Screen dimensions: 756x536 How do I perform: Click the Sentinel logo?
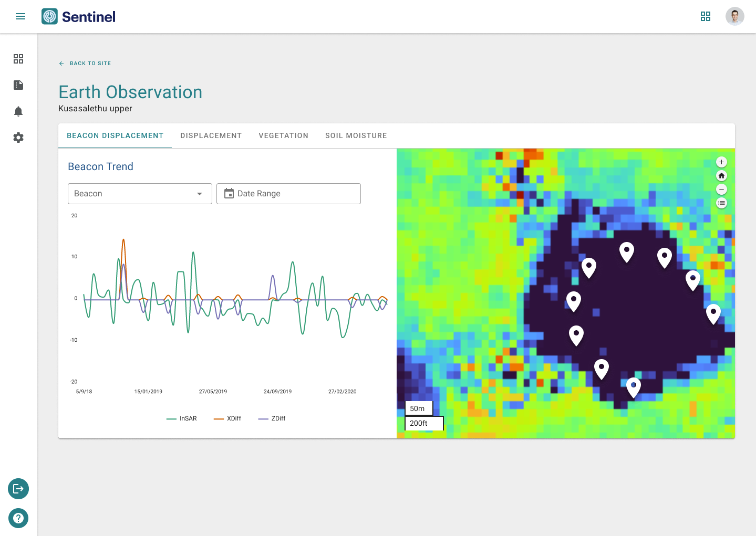pos(78,16)
